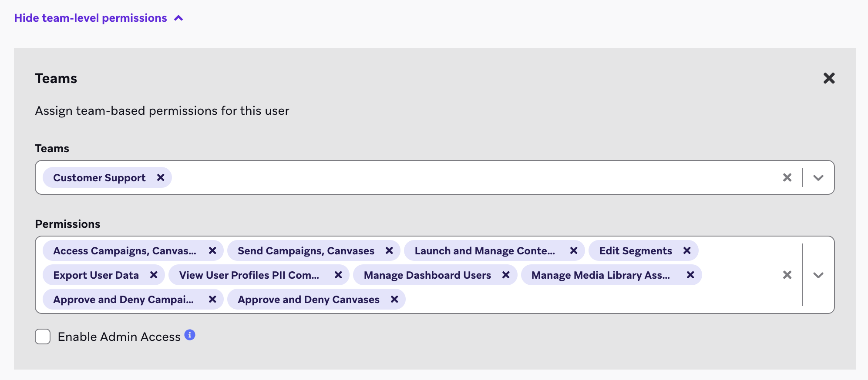Open the Teams dropdown list
Viewport: 868px width, 380px height.
point(818,177)
